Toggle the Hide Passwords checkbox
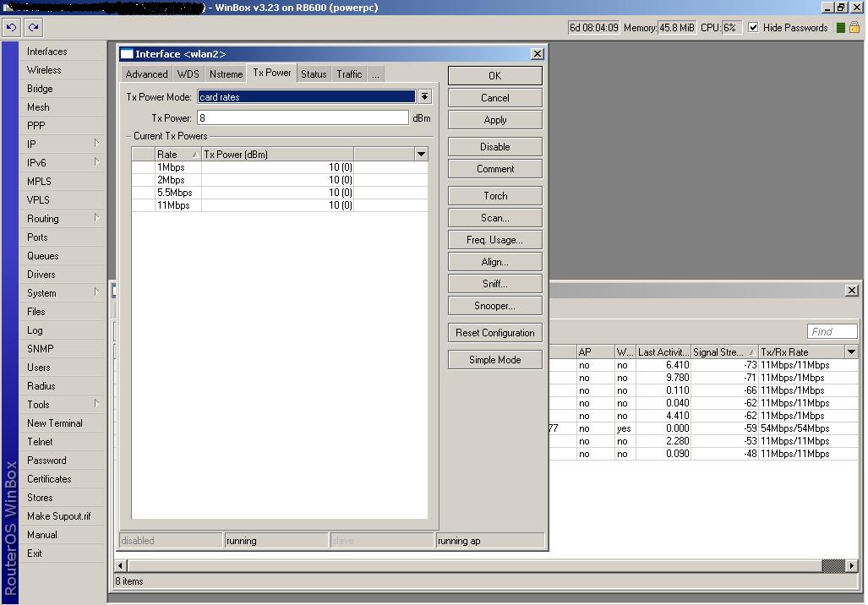The width and height of the screenshot is (868, 605). [x=753, y=28]
